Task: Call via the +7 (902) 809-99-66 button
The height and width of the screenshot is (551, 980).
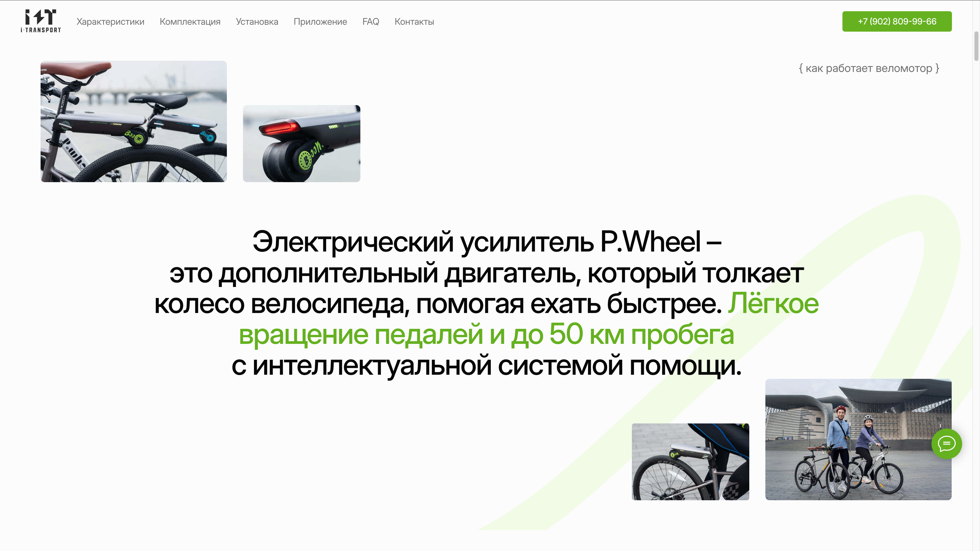Action: 897,21
